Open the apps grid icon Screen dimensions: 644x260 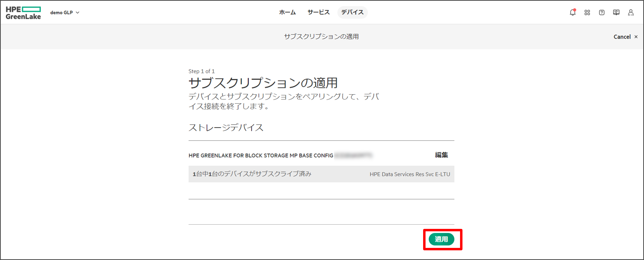[x=587, y=12]
